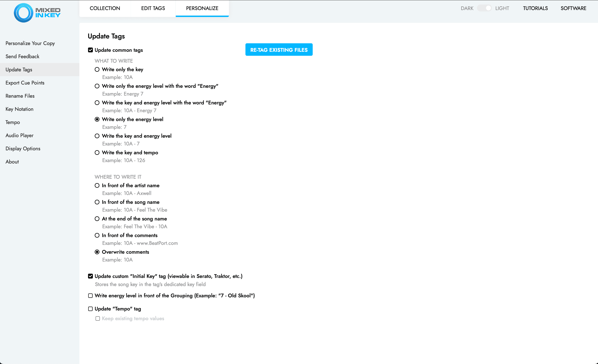Image resolution: width=598 pixels, height=364 pixels.
Task: Click the WHAT TO WRITE section label
Action: 114,61
